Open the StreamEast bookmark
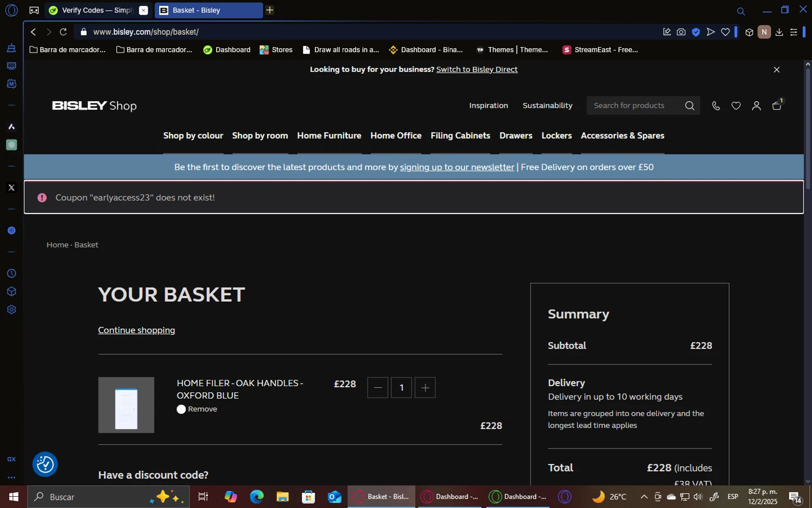Image resolution: width=812 pixels, height=508 pixels. 600,50
